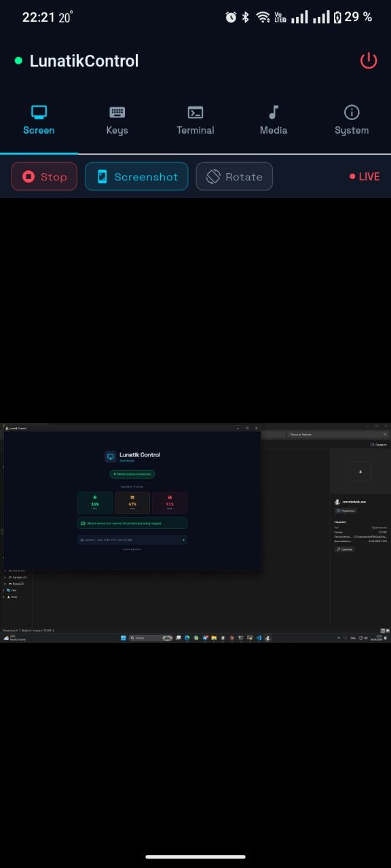Open the remote Windows Start menu
The height and width of the screenshot is (868, 391).
click(x=124, y=638)
